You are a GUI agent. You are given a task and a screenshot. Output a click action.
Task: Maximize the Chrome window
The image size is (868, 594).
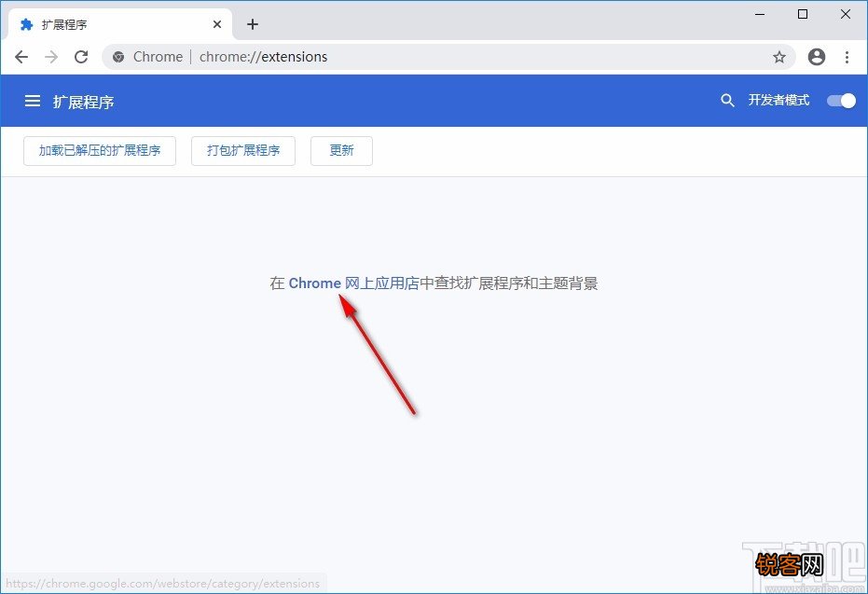point(803,14)
